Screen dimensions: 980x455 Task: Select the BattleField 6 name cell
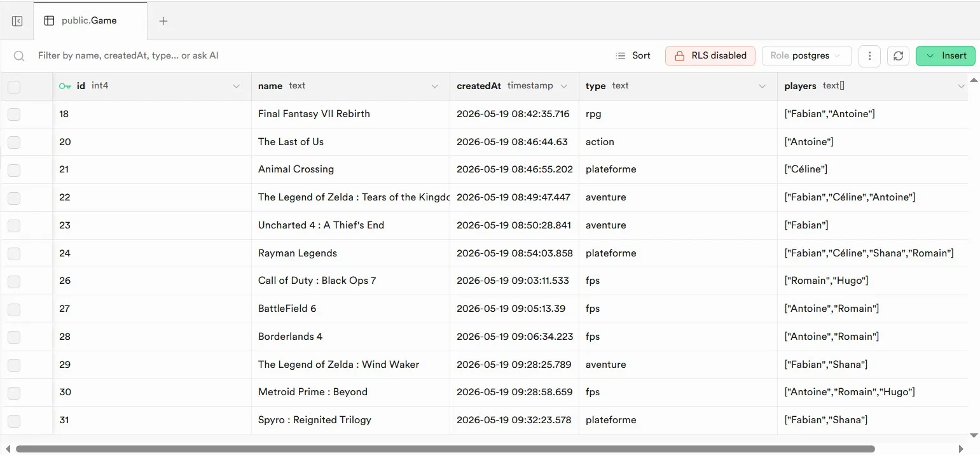pyautogui.click(x=350, y=309)
